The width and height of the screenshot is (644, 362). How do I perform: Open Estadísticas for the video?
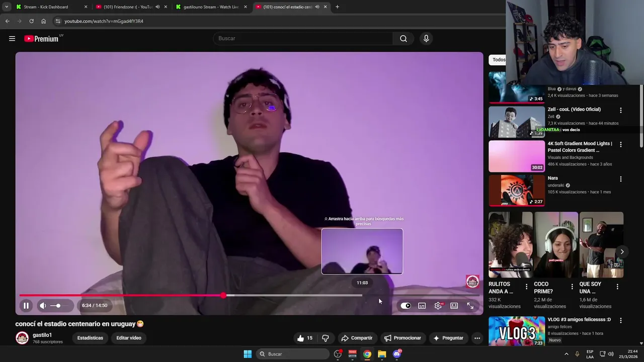click(x=90, y=338)
